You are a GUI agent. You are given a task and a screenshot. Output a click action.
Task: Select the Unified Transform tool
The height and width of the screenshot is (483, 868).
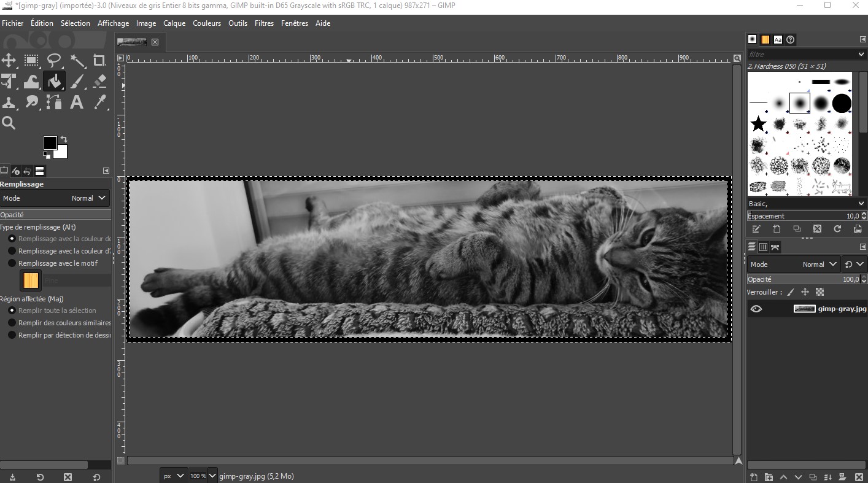[9, 81]
